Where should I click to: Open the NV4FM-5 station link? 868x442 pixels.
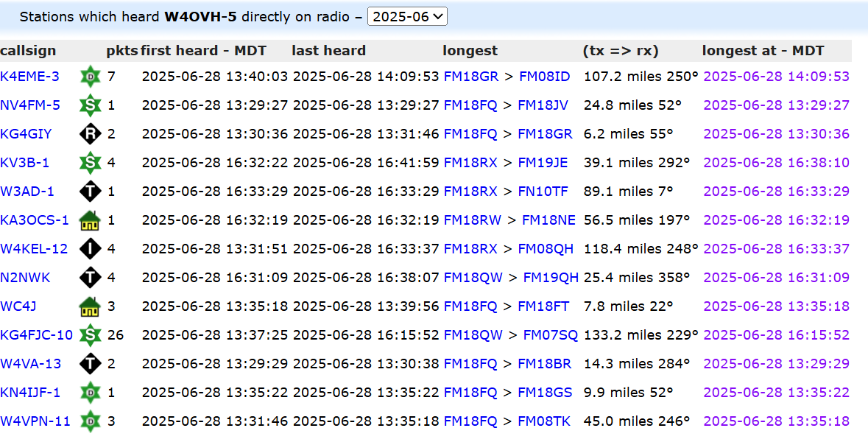click(30, 105)
